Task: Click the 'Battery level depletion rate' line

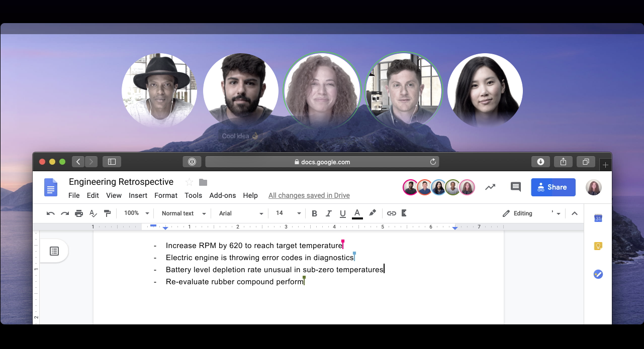Action: (x=274, y=270)
